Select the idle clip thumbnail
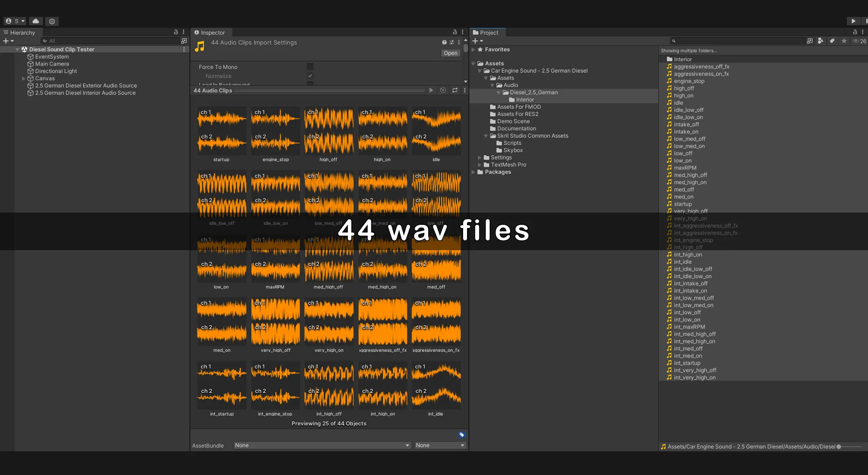The width and height of the screenshot is (868, 475). (x=436, y=131)
